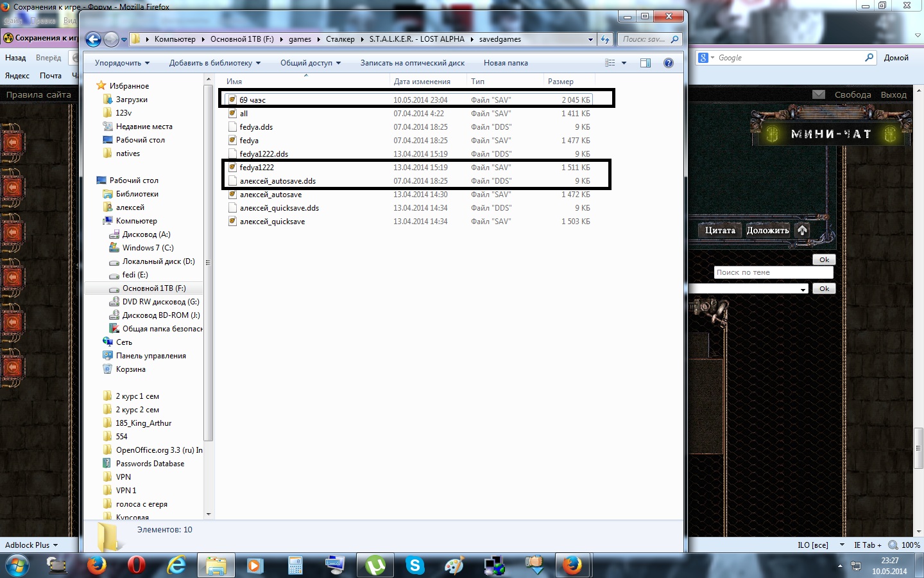Select Windows 7 (C:) drive
This screenshot has width=924, height=578.
click(148, 248)
